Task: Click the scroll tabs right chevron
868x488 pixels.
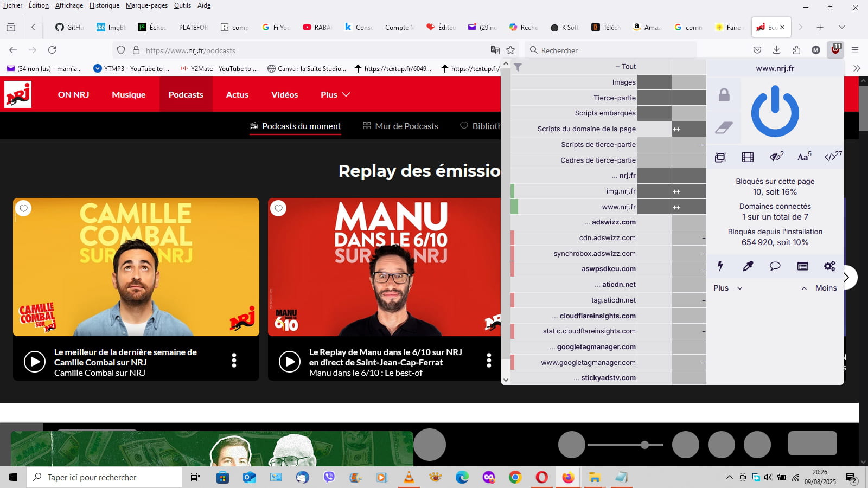Action: click(800, 27)
